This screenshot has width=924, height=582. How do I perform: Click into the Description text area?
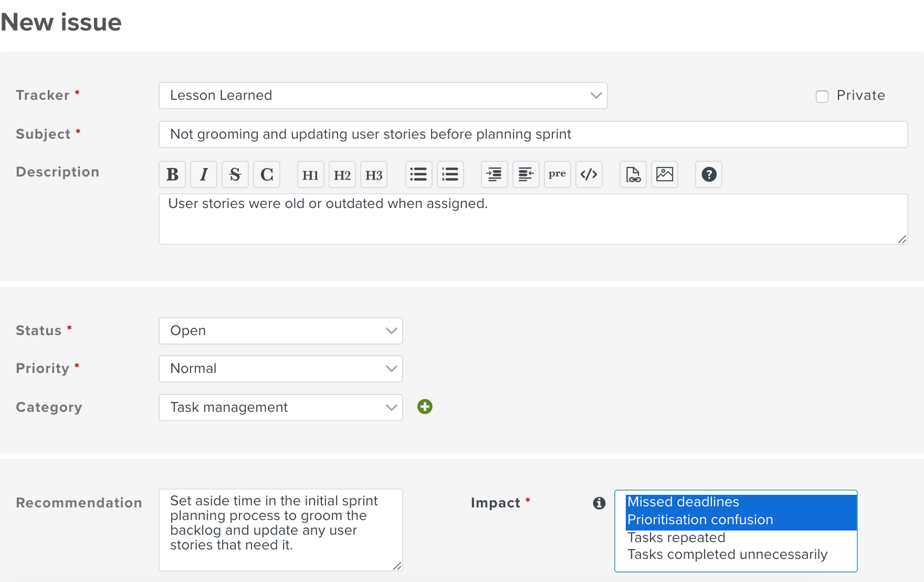click(533, 219)
